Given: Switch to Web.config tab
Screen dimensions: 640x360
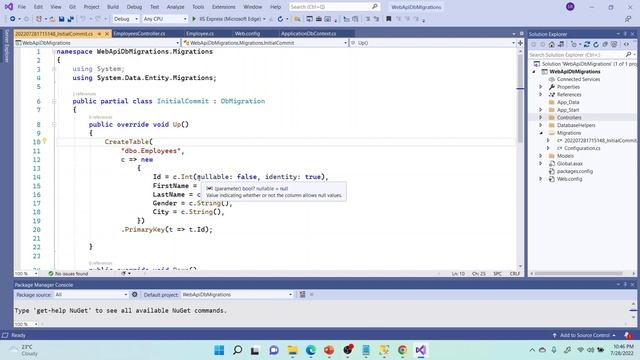Looking at the screenshot, I should tap(247, 33).
